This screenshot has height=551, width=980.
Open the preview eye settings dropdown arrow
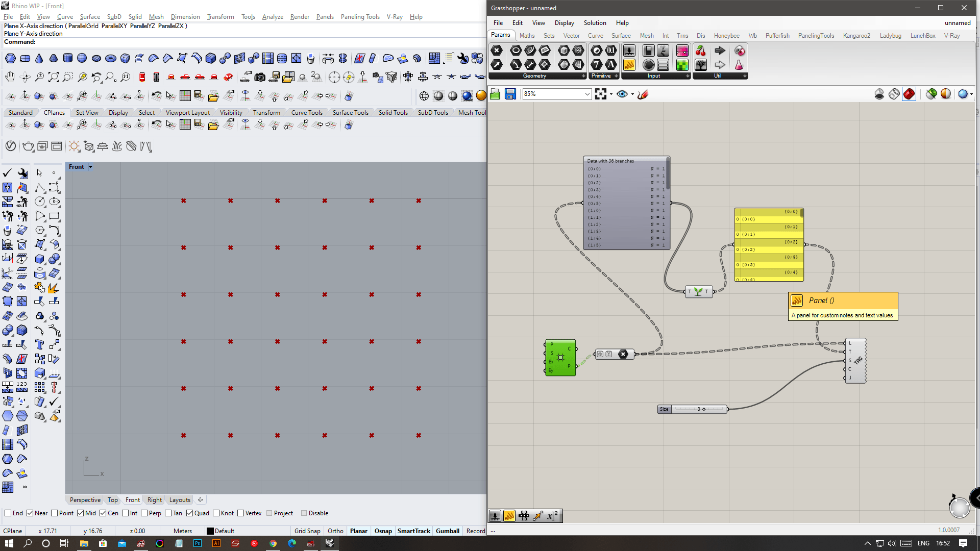632,94
